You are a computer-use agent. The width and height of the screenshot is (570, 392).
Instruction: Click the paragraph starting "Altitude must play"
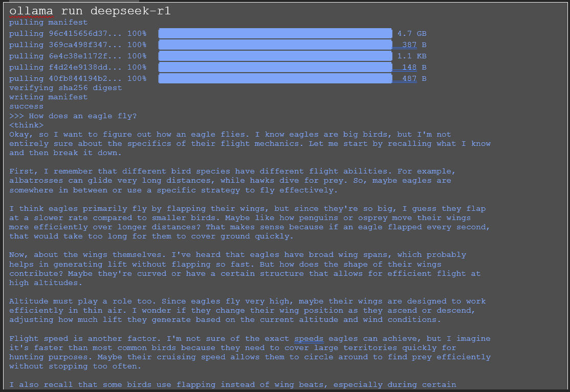tap(248, 311)
